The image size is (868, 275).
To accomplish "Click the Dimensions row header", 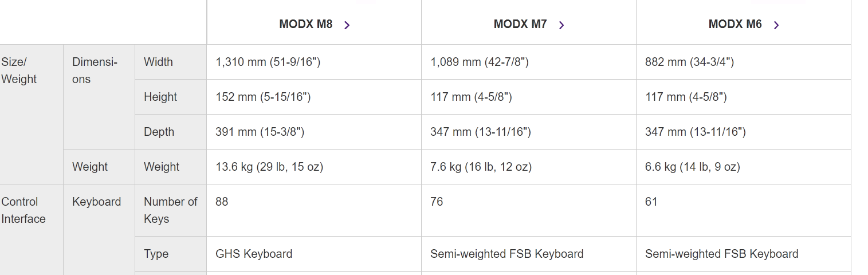I will coord(95,70).
